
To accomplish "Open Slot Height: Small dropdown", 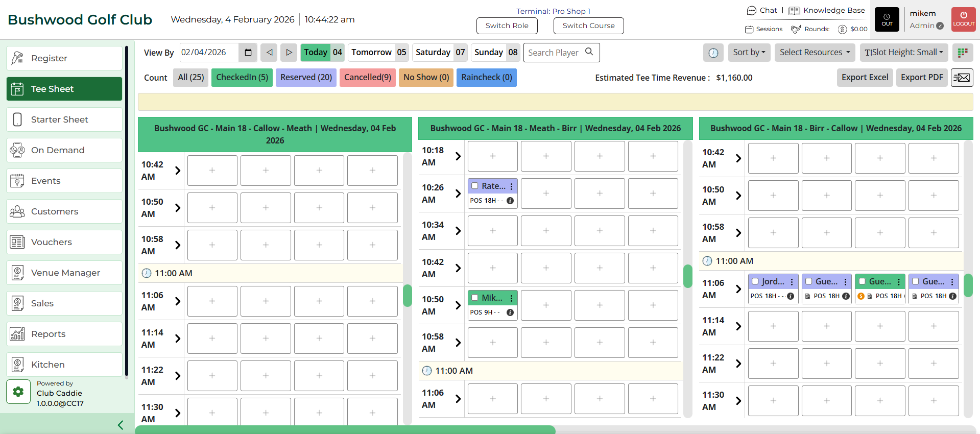I will coord(903,53).
